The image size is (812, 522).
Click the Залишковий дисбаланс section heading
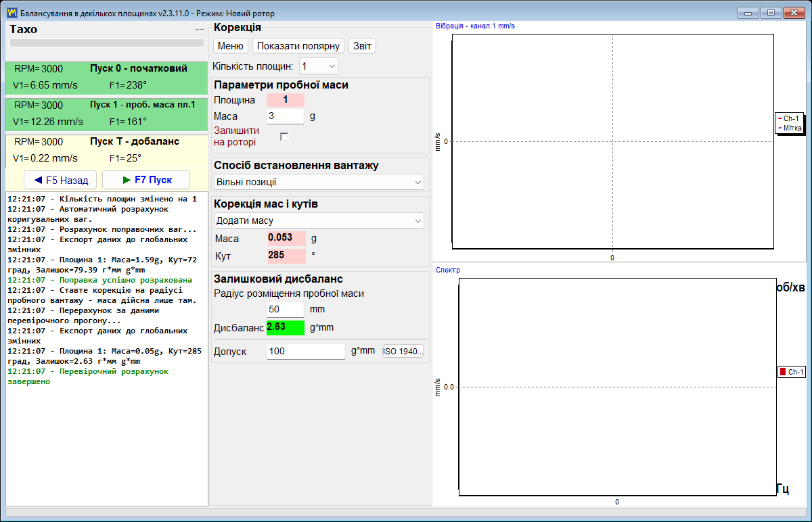pyautogui.click(x=278, y=279)
